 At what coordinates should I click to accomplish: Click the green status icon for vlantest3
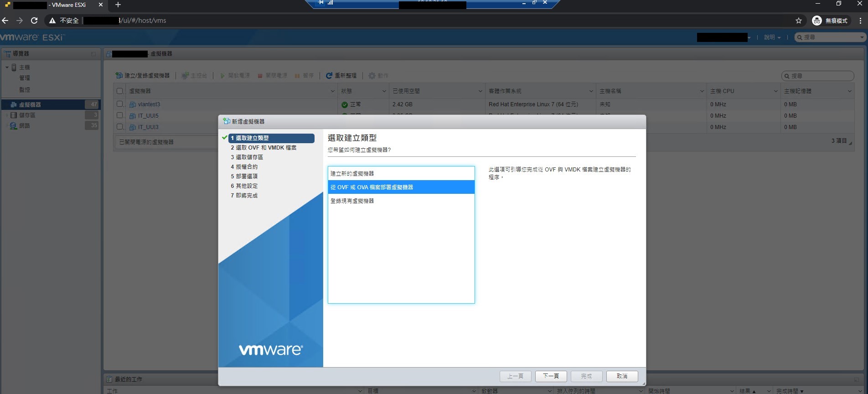point(345,104)
